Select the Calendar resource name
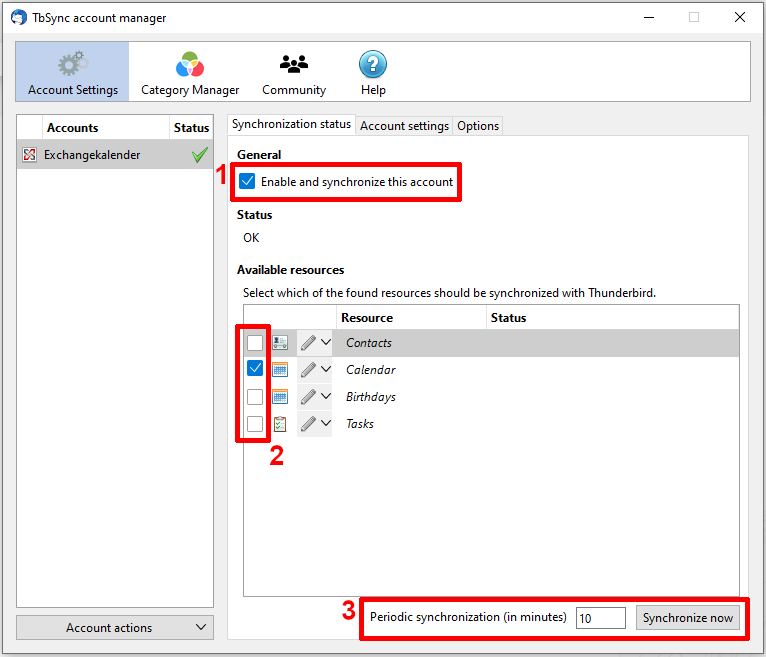The image size is (766, 657). click(x=371, y=370)
